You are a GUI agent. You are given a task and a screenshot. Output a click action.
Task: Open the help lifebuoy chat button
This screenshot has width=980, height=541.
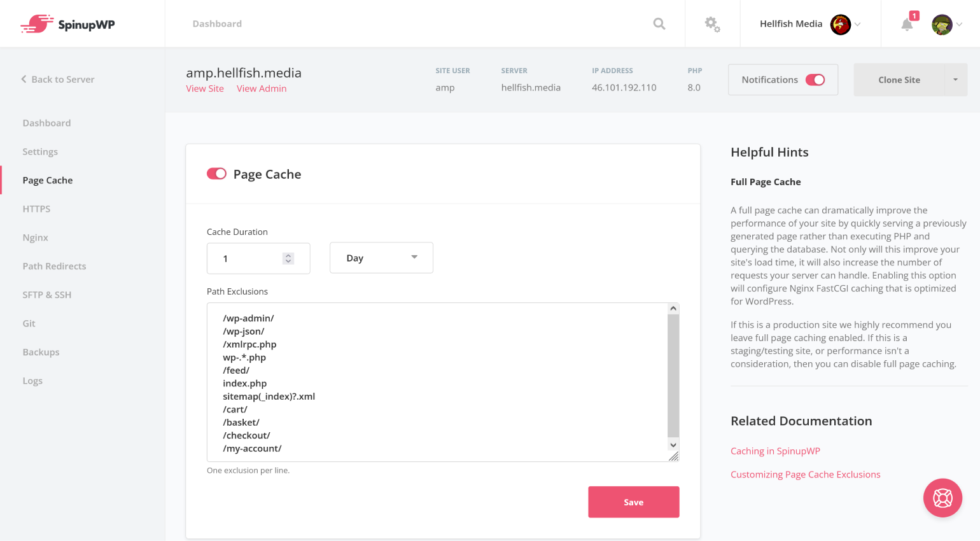click(942, 498)
